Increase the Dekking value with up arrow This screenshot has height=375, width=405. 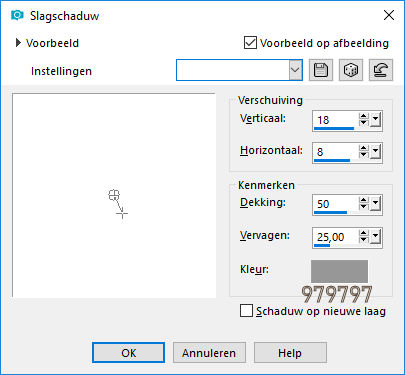coord(363,200)
